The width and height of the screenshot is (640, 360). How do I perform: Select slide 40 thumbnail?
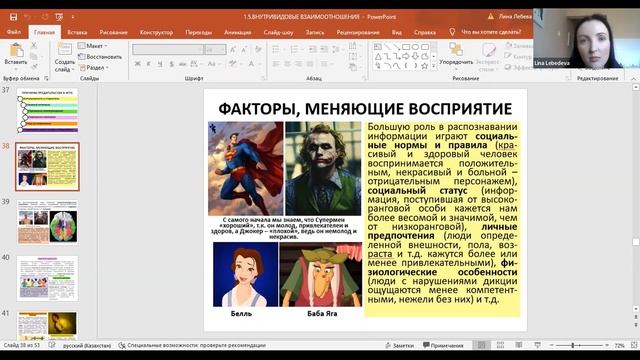tap(47, 278)
